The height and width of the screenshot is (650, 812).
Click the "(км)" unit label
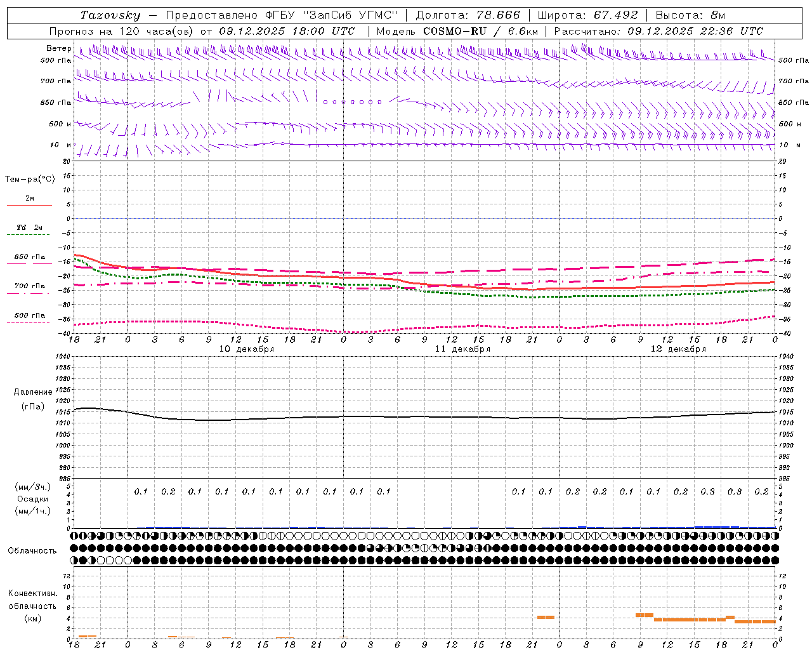click(x=33, y=618)
